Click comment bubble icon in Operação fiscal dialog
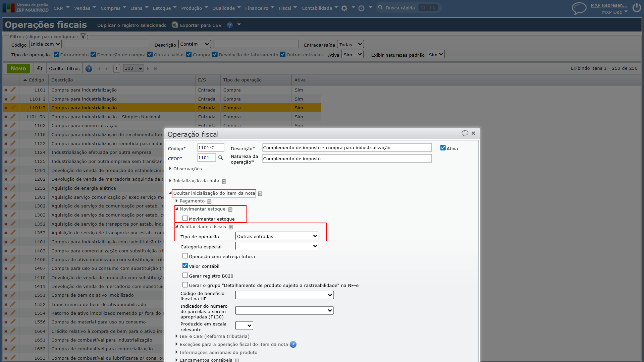Image resolution: width=644 pixels, height=362 pixels. tap(465, 133)
